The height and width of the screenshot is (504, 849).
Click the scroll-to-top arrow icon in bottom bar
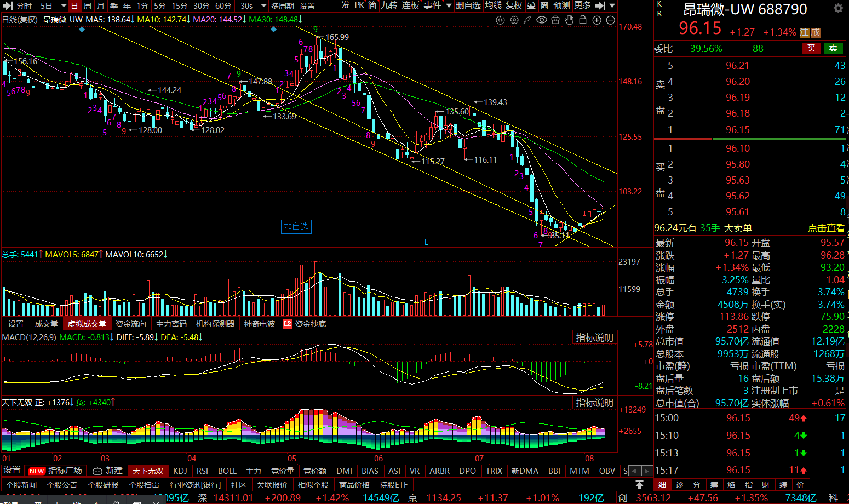pyautogui.click(x=639, y=485)
